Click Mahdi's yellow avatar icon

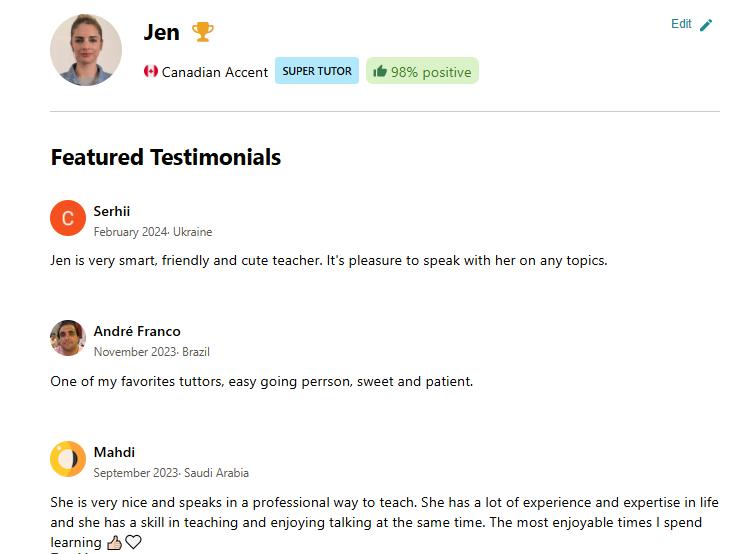click(x=68, y=459)
